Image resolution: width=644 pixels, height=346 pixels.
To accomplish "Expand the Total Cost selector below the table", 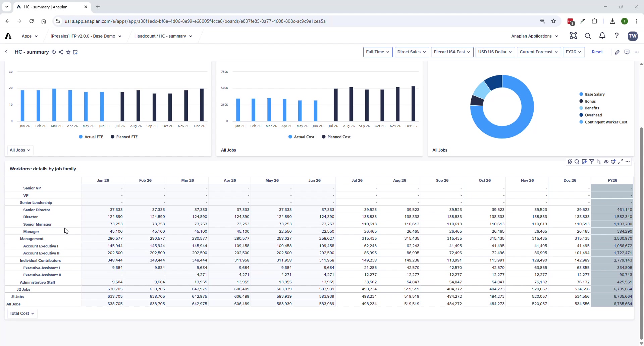I will pos(21,313).
